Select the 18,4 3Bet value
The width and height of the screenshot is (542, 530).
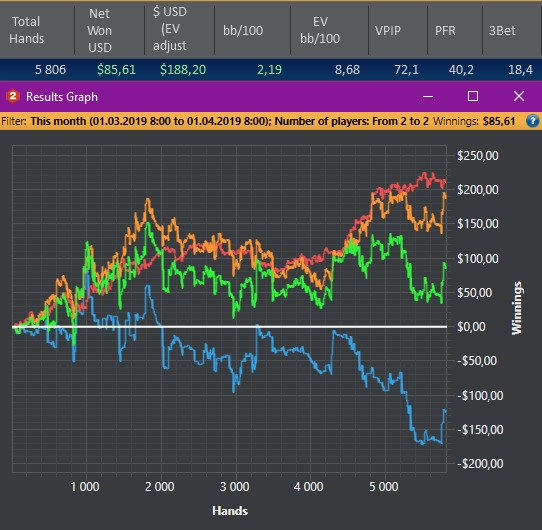[x=520, y=70]
